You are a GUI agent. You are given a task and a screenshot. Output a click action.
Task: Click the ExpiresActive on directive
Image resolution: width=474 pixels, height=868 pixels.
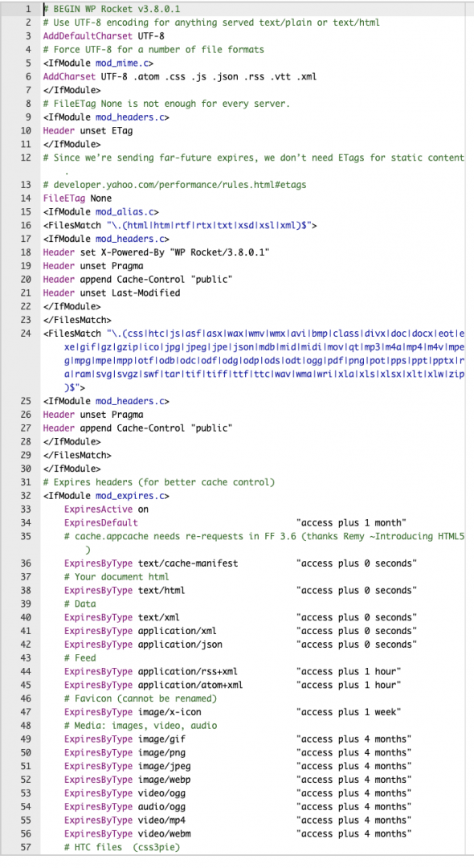(106, 510)
